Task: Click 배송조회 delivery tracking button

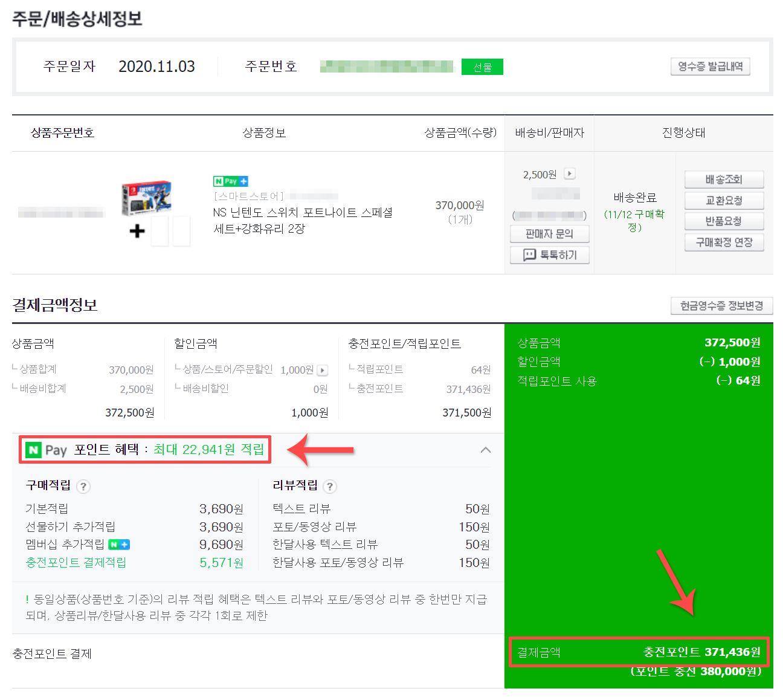Action: [724, 180]
